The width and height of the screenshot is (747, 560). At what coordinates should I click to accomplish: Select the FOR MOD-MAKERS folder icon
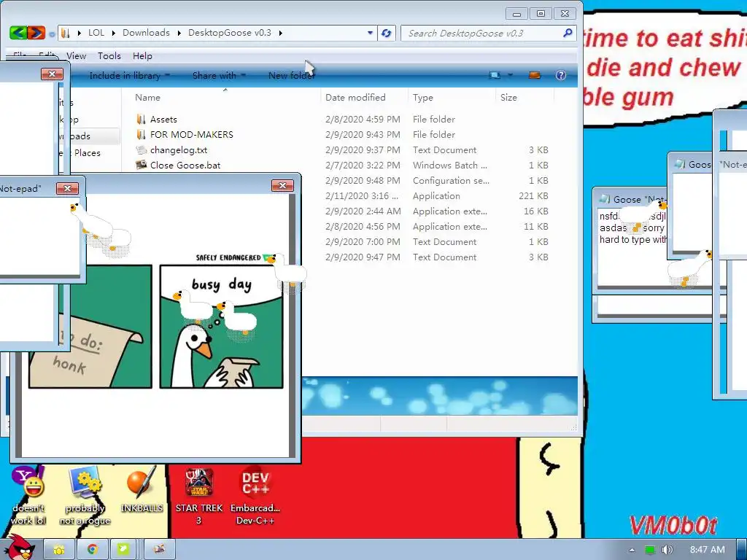(x=141, y=134)
